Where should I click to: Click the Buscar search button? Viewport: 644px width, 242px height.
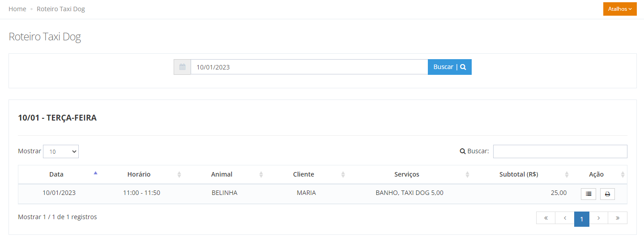click(x=450, y=67)
